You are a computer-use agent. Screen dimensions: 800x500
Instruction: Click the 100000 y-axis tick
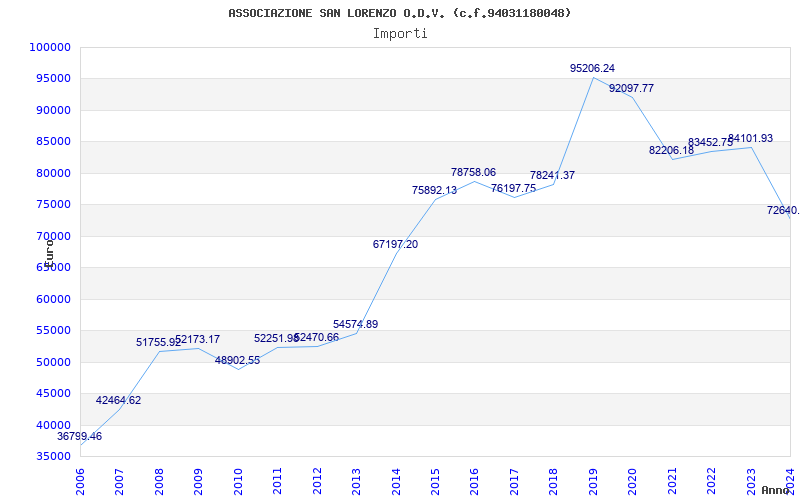point(50,47)
